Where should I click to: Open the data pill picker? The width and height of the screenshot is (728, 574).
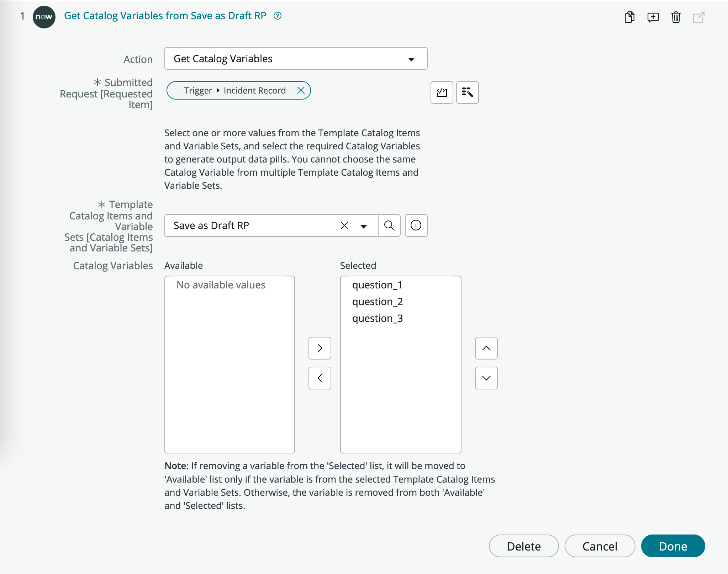468,92
